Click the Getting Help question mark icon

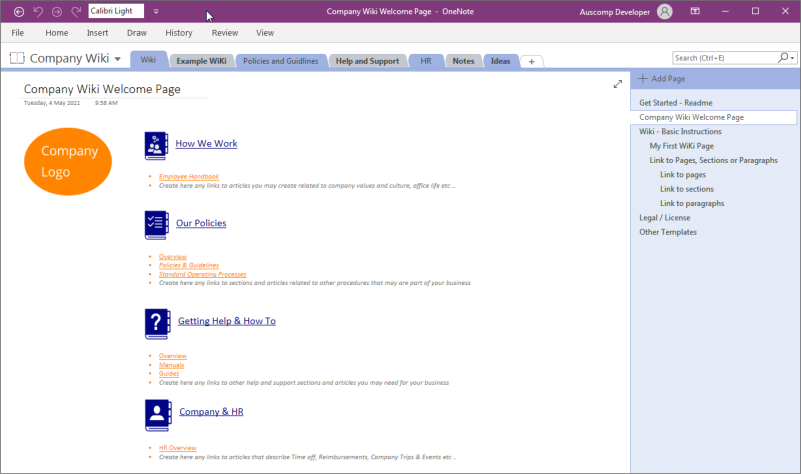point(157,322)
